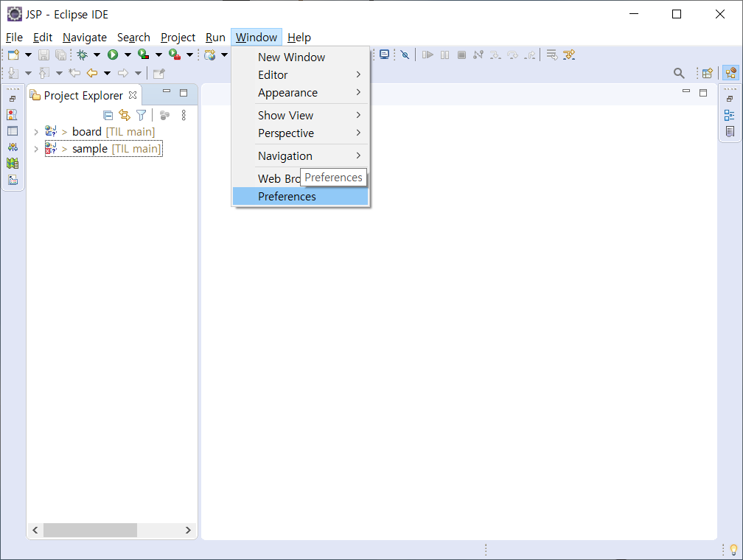743x560 pixels.
Task: Click the Disconnect debug icon
Action: pyautogui.click(x=478, y=55)
